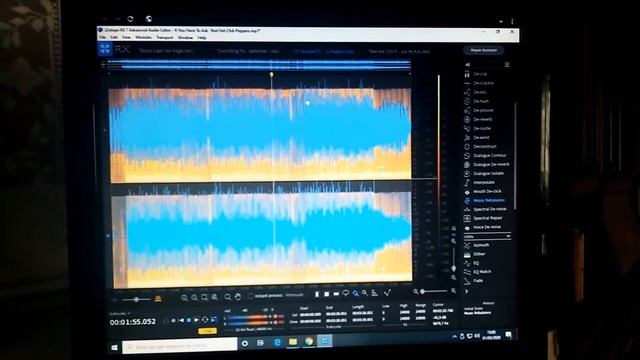
Task: Click the Rewind button in transport
Action: click(x=181, y=320)
